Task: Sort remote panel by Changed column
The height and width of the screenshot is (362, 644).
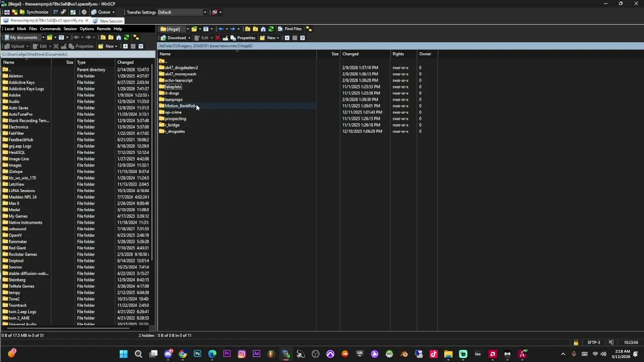Action: [x=366, y=54]
